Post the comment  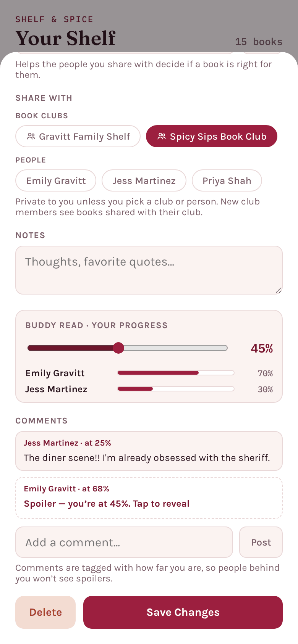click(x=261, y=542)
